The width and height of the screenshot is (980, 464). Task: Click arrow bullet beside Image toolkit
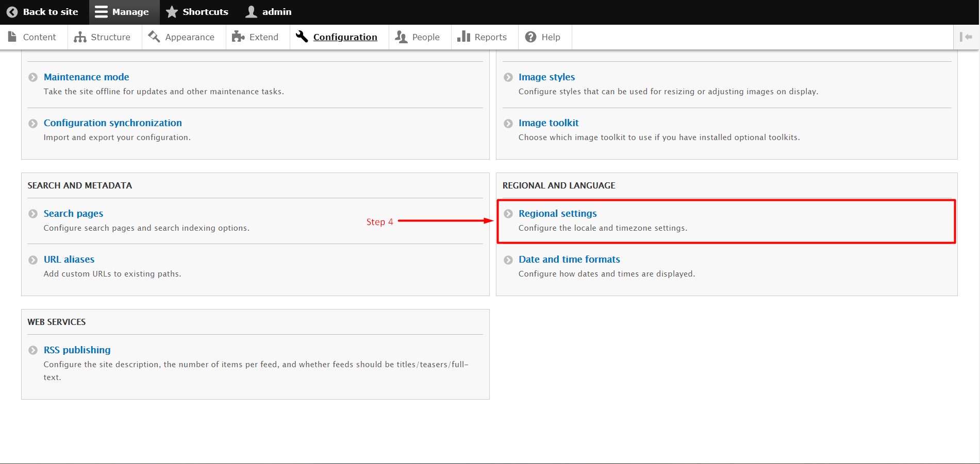tap(508, 124)
